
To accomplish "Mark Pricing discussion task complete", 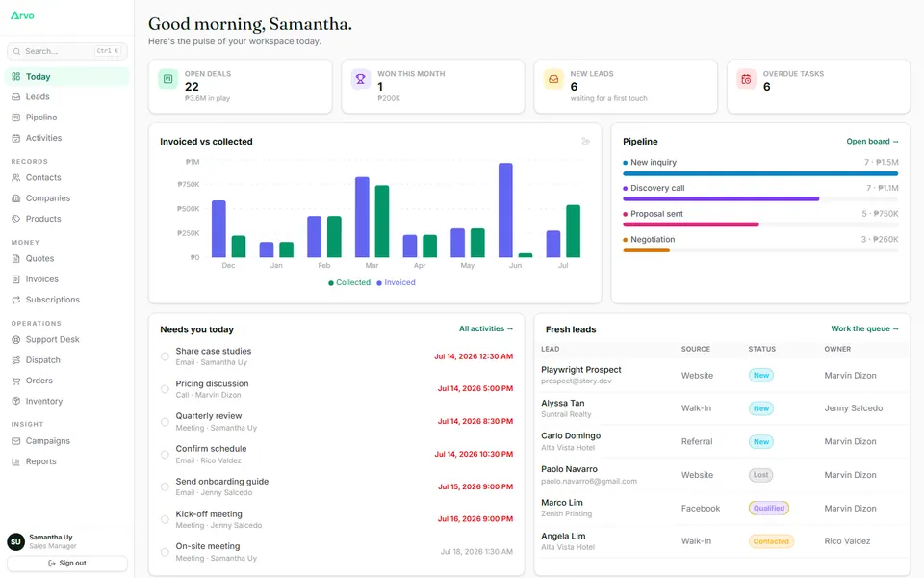I will pyautogui.click(x=165, y=389).
